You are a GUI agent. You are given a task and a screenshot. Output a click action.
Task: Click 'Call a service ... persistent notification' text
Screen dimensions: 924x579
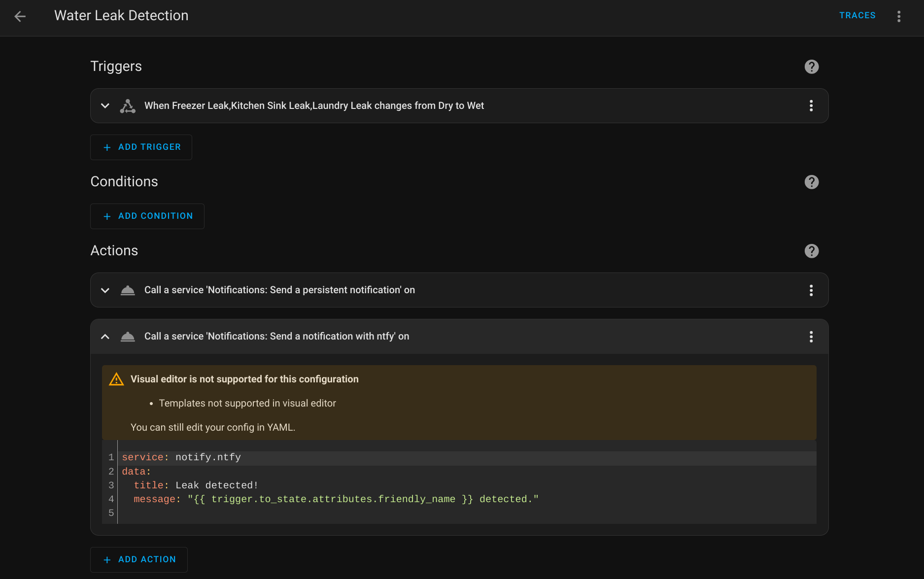click(x=279, y=290)
